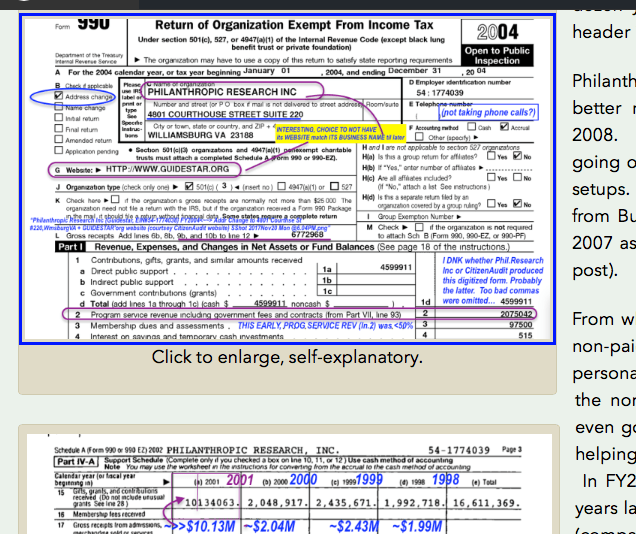The width and height of the screenshot is (636, 534).
Task: Mark the Application pending checkbox
Action: pyautogui.click(x=60, y=152)
